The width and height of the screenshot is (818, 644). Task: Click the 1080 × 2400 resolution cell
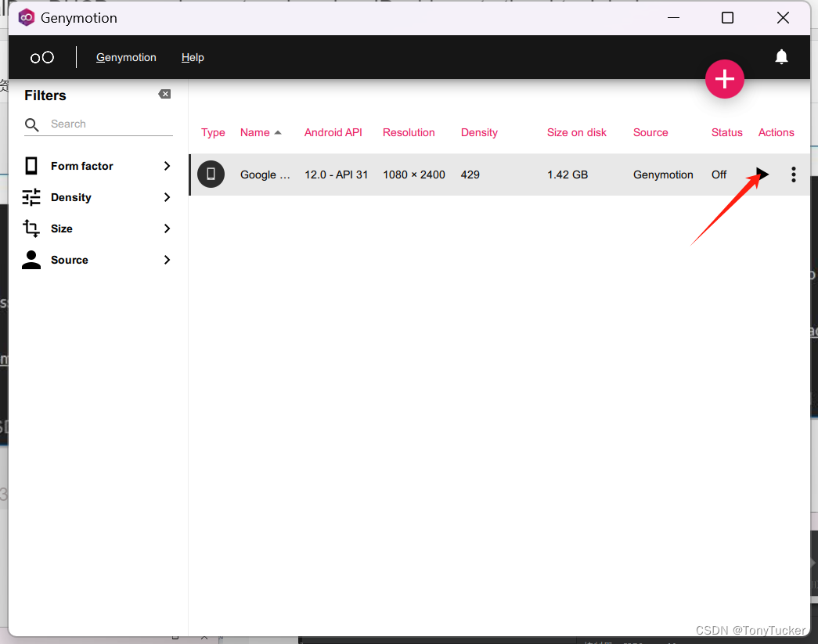(413, 174)
